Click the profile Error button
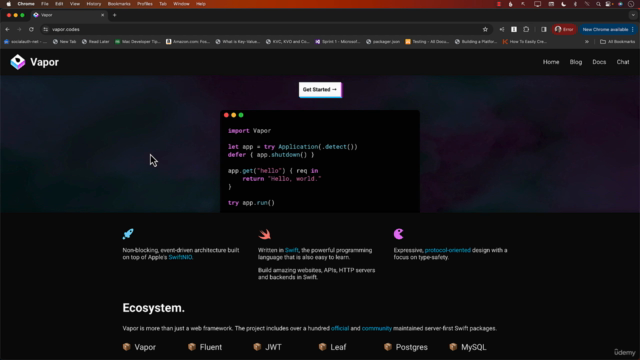 point(564,29)
